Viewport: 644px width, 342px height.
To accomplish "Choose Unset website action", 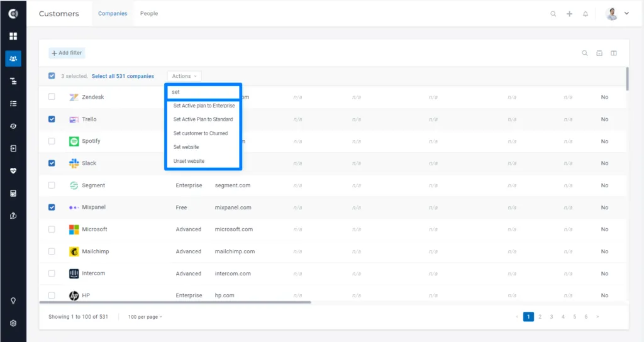I will [x=189, y=161].
